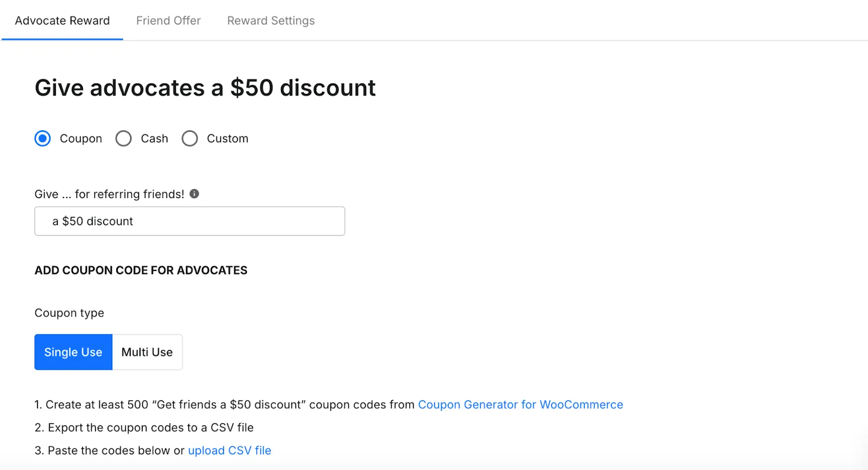Select the Cash radio button
The width and height of the screenshot is (868, 470).
[124, 138]
